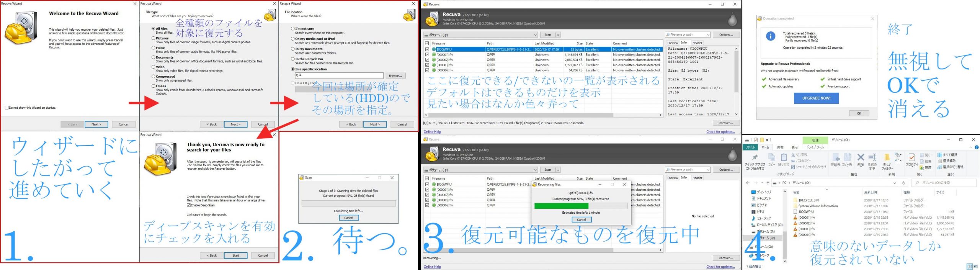Image resolution: width=980 pixels, height=270 pixels.
Task: Open Explorer recent locations chevron
Action: 762,183
